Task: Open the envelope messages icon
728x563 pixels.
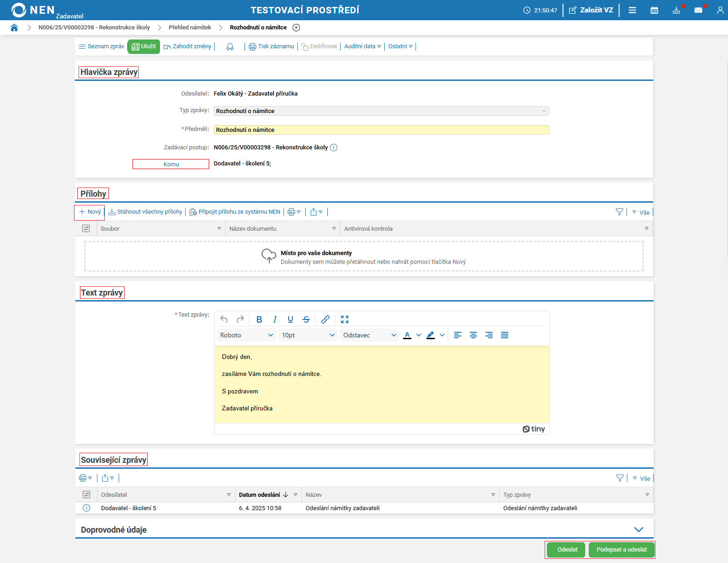Action: point(698,10)
